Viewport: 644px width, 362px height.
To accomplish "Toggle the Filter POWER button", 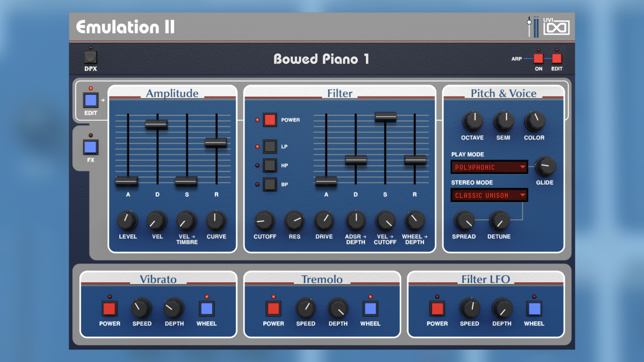I will coord(269,120).
